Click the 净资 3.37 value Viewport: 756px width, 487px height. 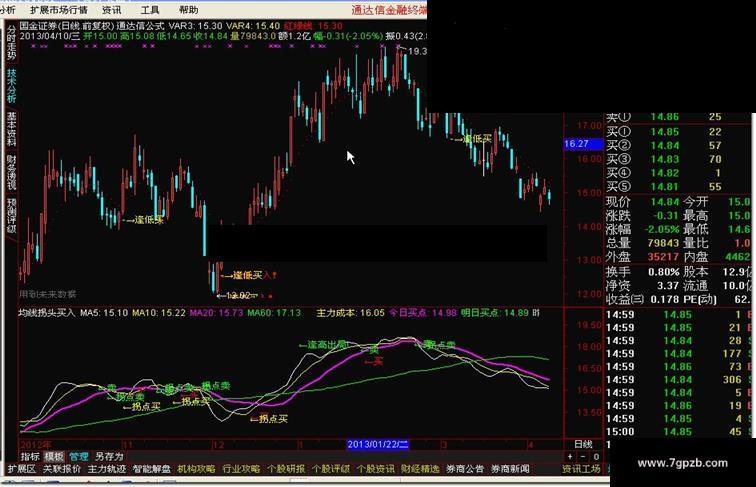[668, 286]
